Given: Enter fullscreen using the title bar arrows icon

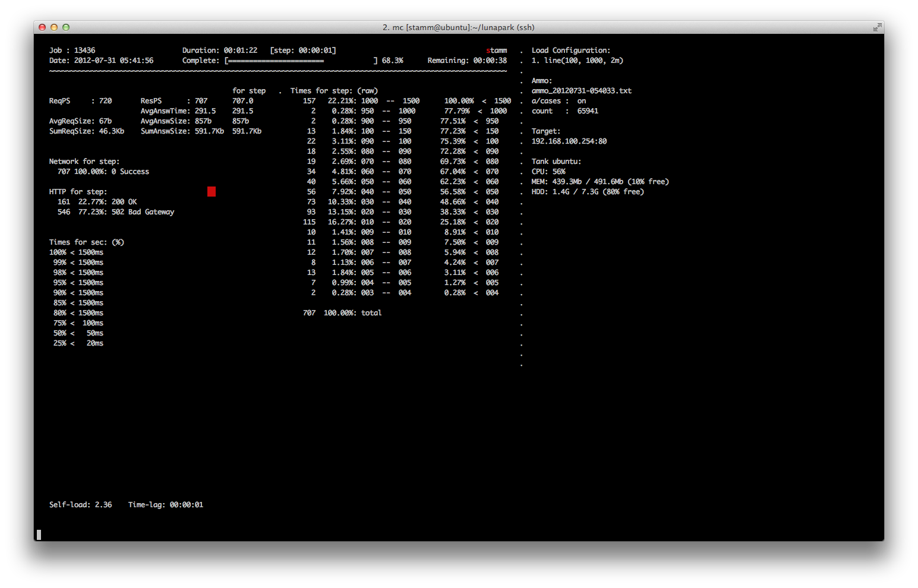Looking at the screenshot, I should (877, 27).
